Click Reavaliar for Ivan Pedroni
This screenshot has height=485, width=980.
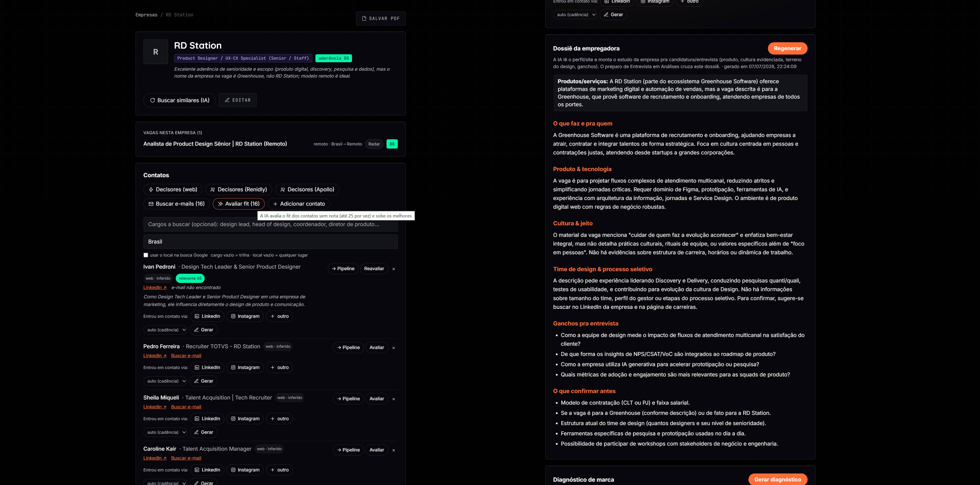(x=374, y=269)
